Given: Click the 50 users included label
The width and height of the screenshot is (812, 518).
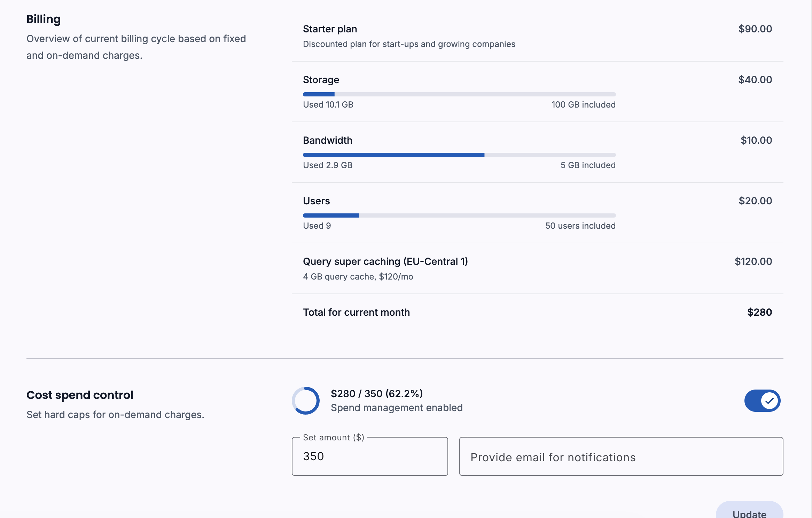Looking at the screenshot, I should point(580,226).
